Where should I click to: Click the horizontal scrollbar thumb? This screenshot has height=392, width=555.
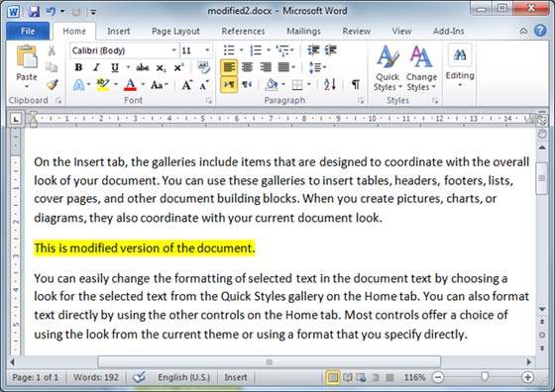pyautogui.click(x=269, y=362)
